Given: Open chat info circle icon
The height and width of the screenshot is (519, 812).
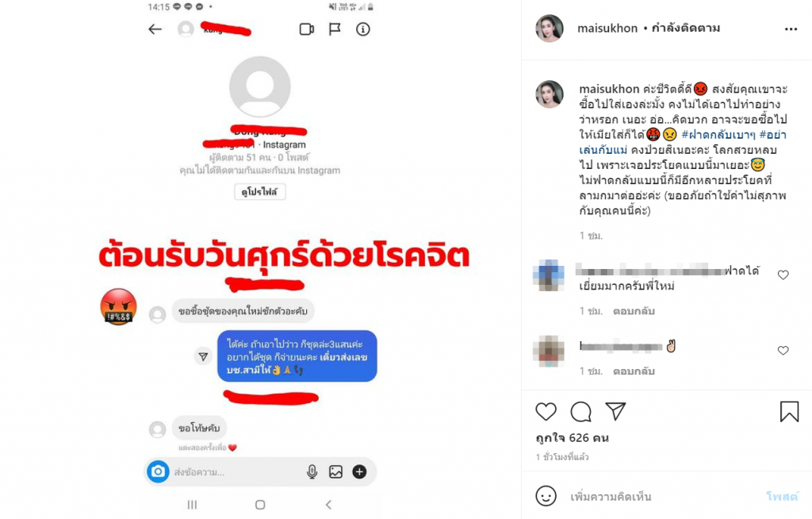Looking at the screenshot, I should click(363, 29).
